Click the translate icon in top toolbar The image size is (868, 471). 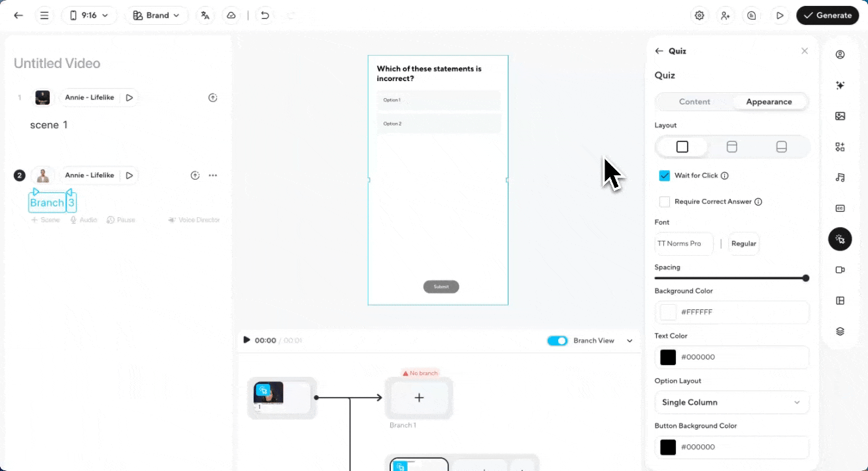pyautogui.click(x=206, y=15)
